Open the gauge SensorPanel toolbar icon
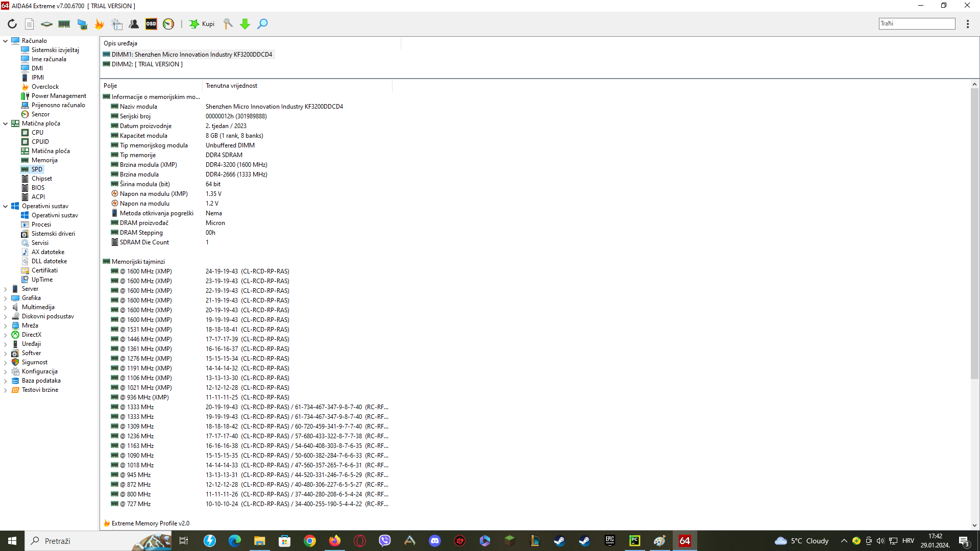This screenshot has height=551, width=980. click(168, 24)
